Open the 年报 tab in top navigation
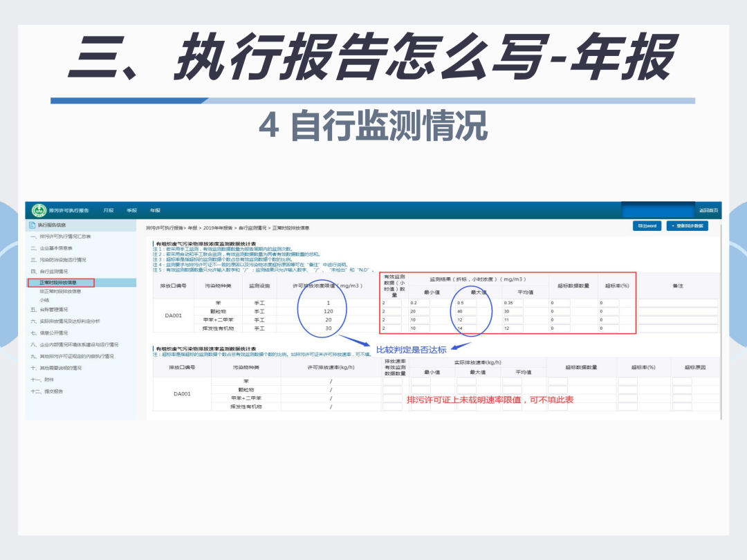 click(x=156, y=210)
